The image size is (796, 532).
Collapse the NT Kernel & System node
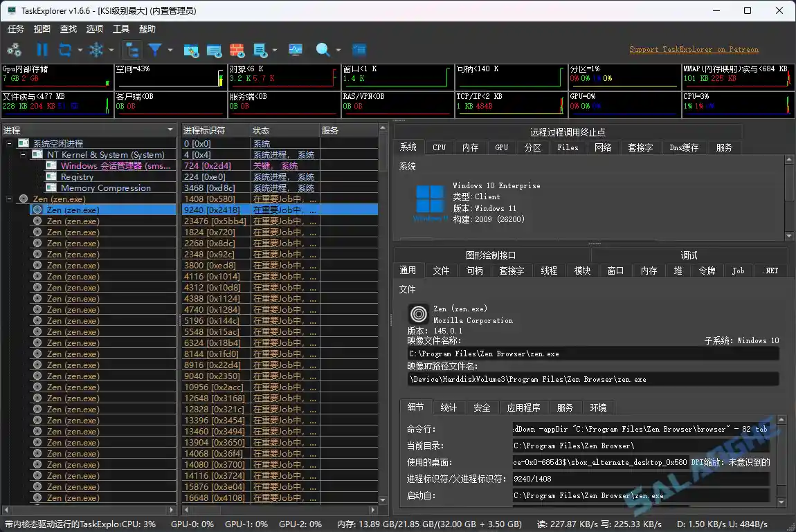pos(22,154)
